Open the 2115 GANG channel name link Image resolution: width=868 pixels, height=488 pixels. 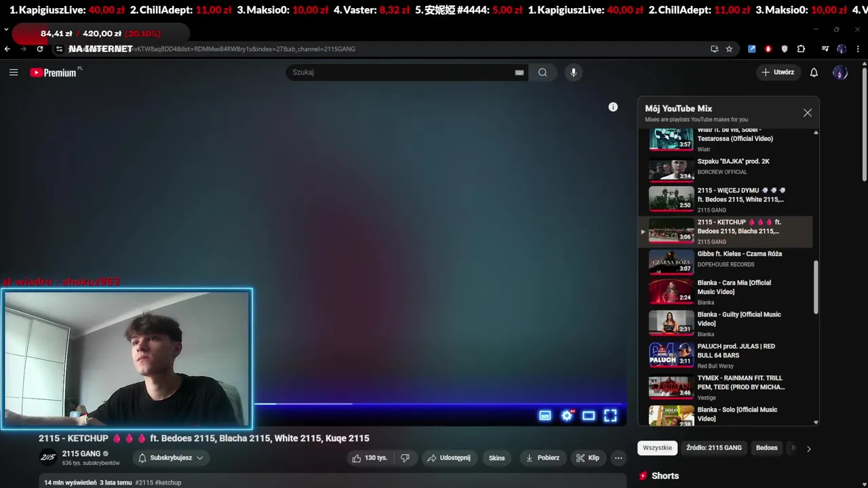point(81,453)
